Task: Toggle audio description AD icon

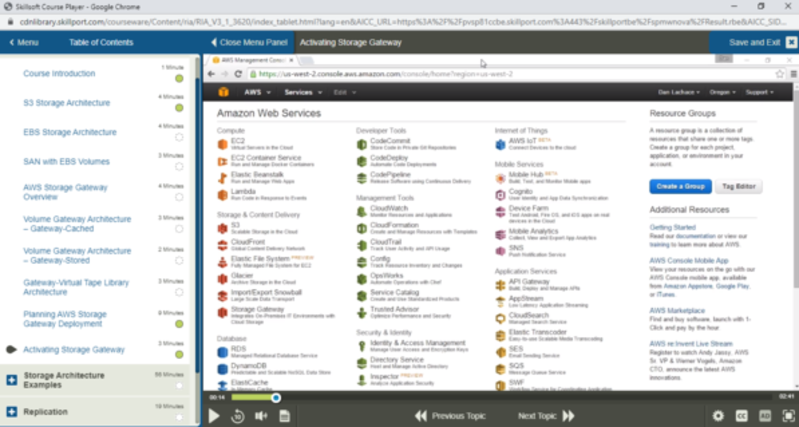Action: click(765, 416)
